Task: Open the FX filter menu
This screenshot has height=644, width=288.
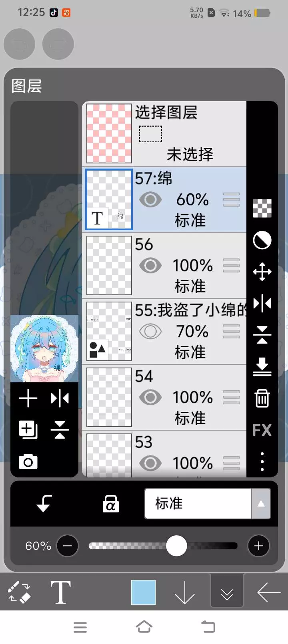Action: pos(262,430)
